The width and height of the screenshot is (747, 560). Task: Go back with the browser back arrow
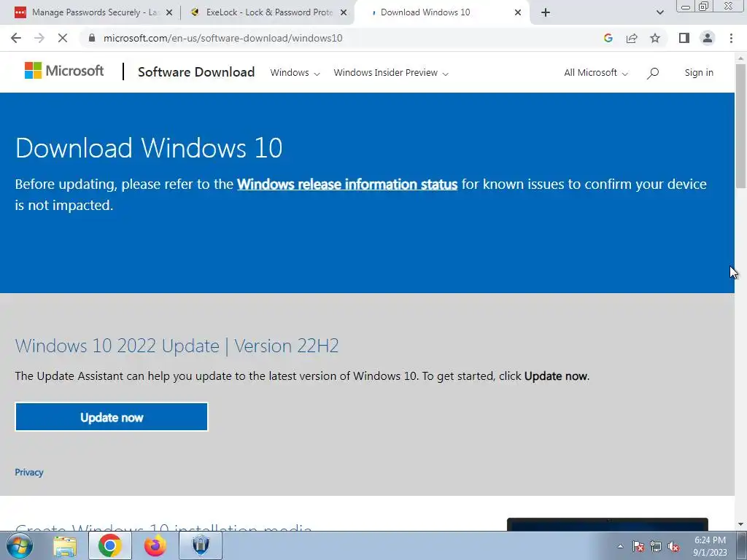16,38
